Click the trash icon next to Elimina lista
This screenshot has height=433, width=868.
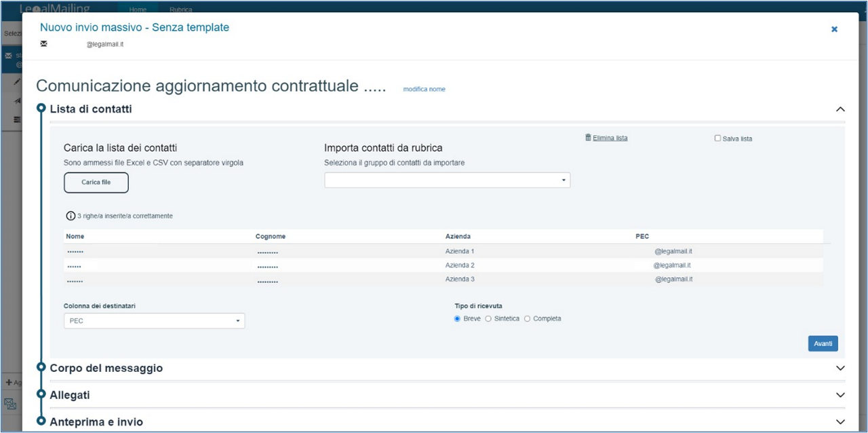[588, 138]
